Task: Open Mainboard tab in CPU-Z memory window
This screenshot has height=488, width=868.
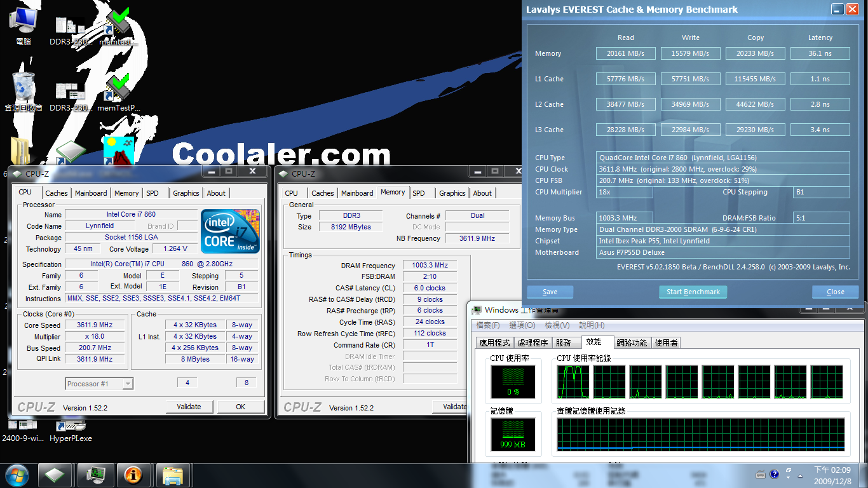Action: pyautogui.click(x=357, y=193)
